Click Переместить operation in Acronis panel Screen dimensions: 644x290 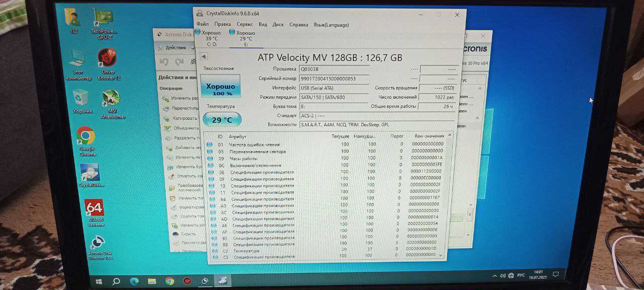tap(180, 108)
